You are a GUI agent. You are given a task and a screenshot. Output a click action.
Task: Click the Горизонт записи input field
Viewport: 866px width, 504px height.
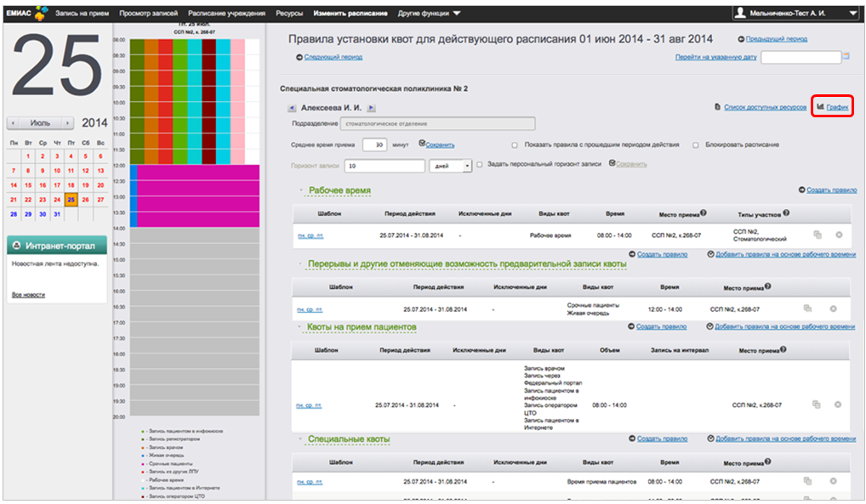click(385, 166)
